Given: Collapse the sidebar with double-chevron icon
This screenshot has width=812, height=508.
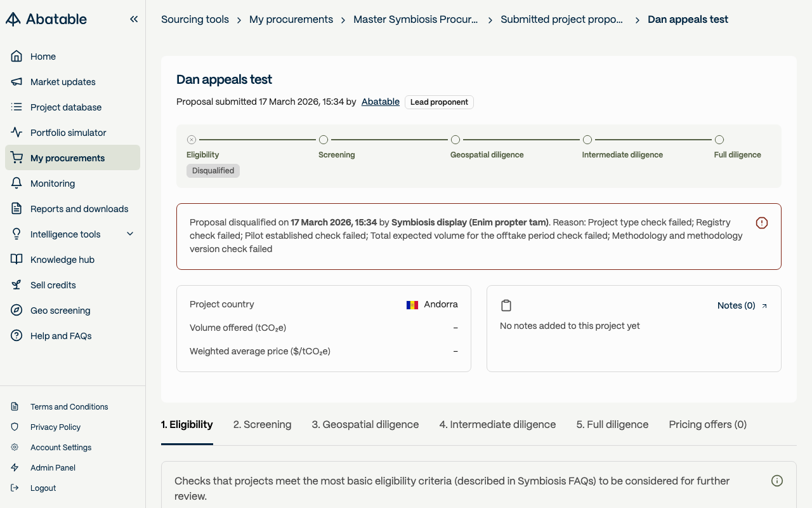Looking at the screenshot, I should point(134,19).
